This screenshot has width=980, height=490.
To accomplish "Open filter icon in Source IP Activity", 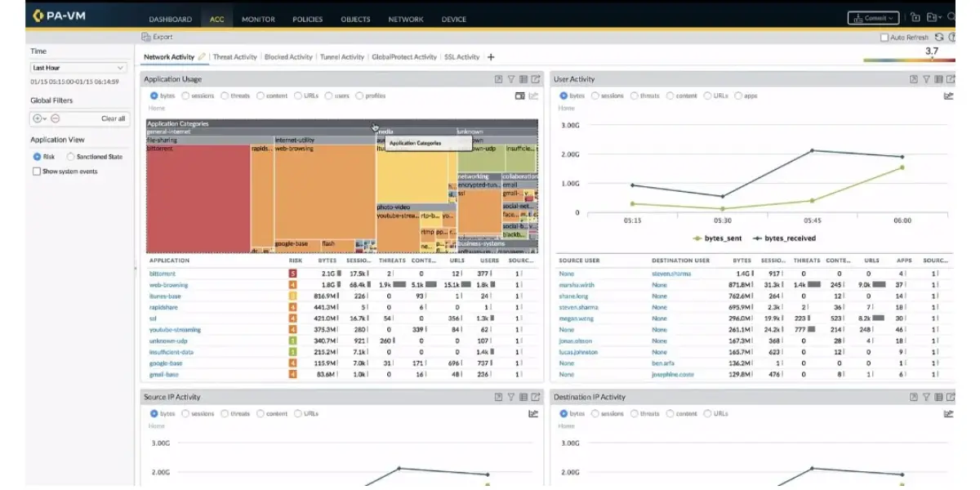I will [511, 397].
